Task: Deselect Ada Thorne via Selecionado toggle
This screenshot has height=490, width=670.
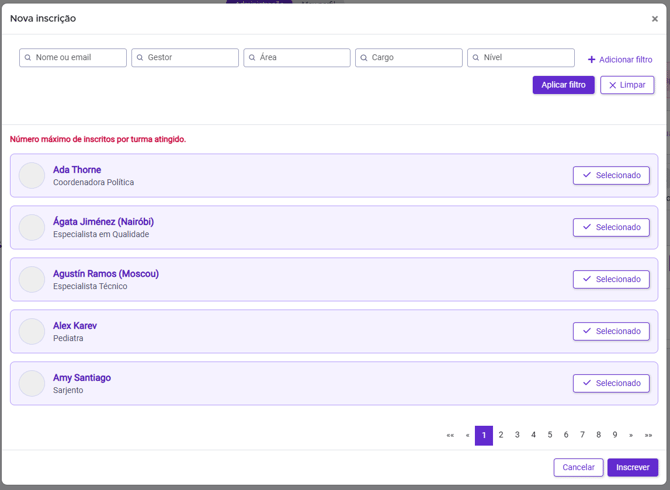Action: click(611, 176)
